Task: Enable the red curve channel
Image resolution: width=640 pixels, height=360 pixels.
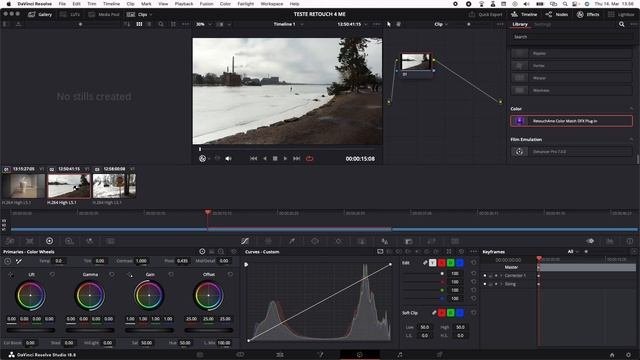Action: (x=442, y=263)
